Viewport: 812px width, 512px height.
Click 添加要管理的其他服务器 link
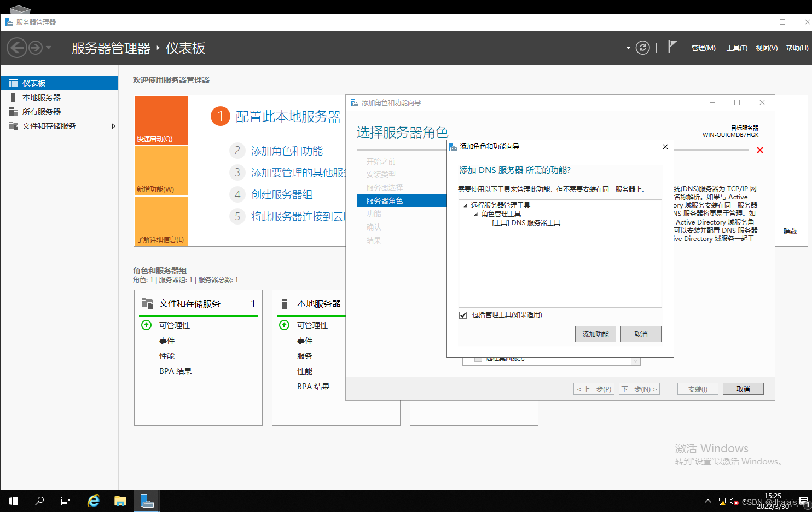coord(298,172)
